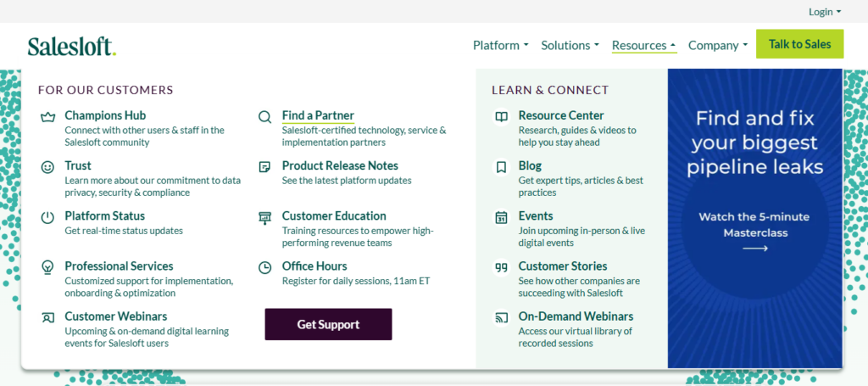Expand the Solutions menu
The image size is (868, 386).
point(570,45)
